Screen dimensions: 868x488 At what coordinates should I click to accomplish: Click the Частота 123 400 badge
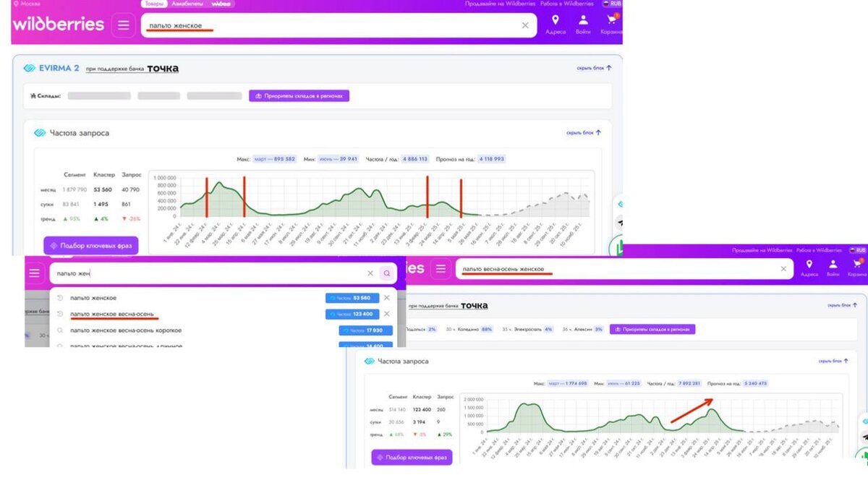352,314
